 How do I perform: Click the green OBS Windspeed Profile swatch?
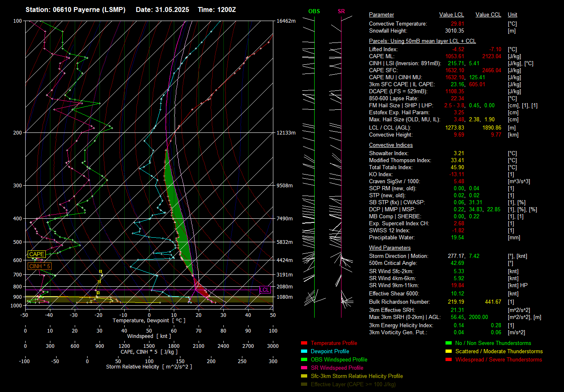[304, 360]
